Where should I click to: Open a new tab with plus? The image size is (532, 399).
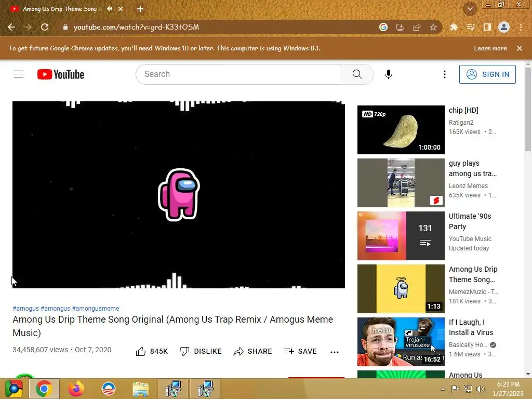140,9
